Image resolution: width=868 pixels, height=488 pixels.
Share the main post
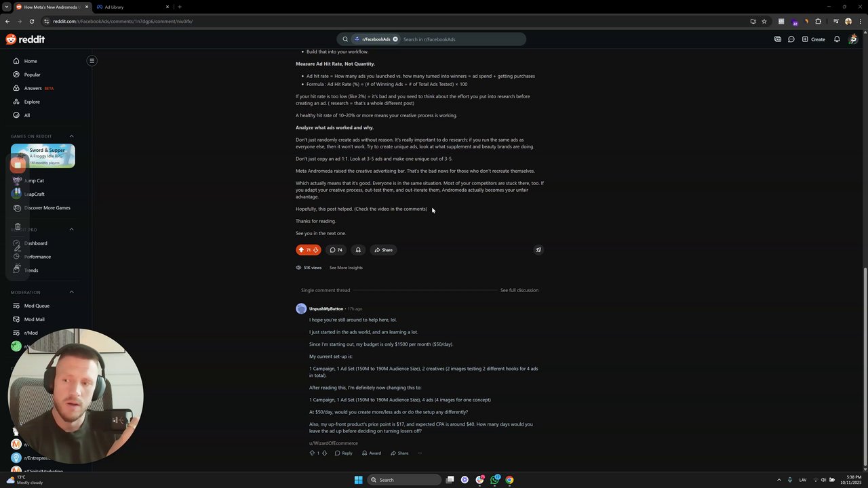point(382,250)
